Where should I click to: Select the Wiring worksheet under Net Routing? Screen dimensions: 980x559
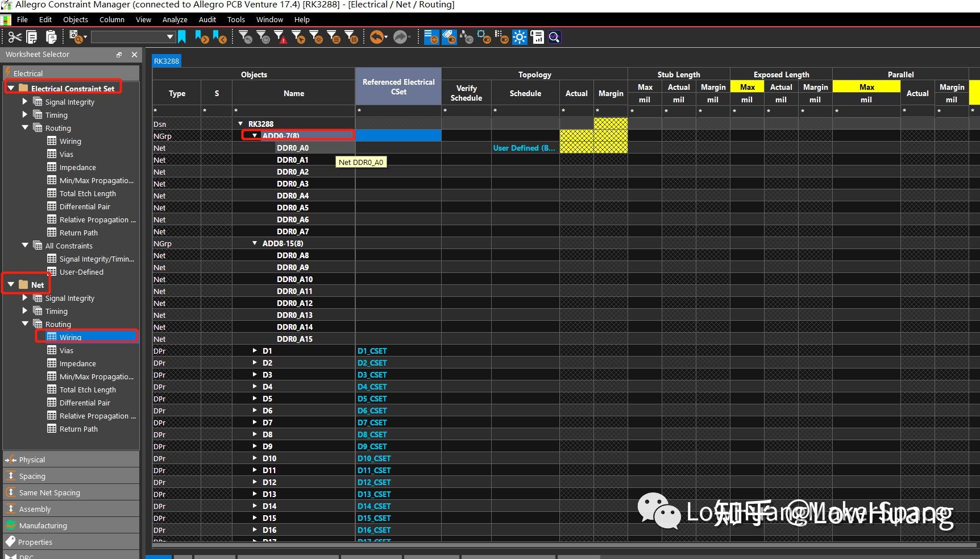tap(70, 337)
